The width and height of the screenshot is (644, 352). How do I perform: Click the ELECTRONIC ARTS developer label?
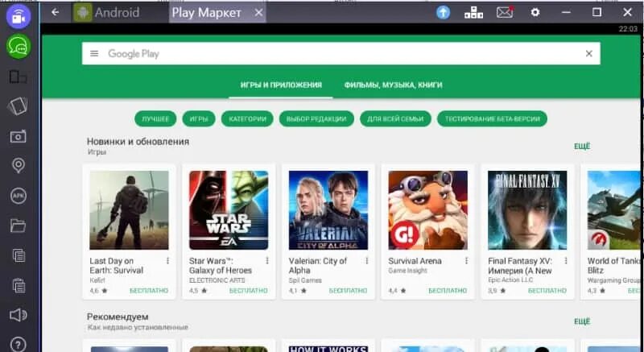tap(217, 280)
